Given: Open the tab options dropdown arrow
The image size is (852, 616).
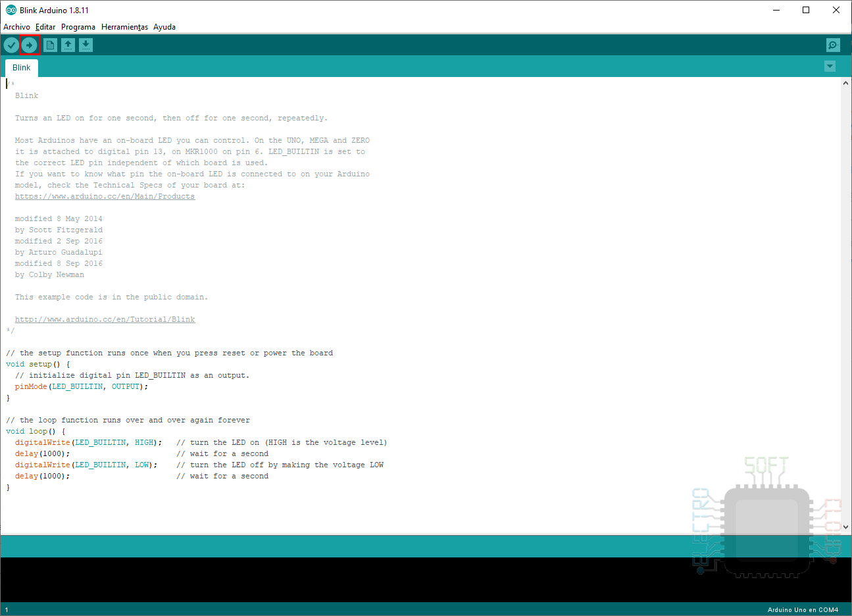Looking at the screenshot, I should click(x=830, y=66).
